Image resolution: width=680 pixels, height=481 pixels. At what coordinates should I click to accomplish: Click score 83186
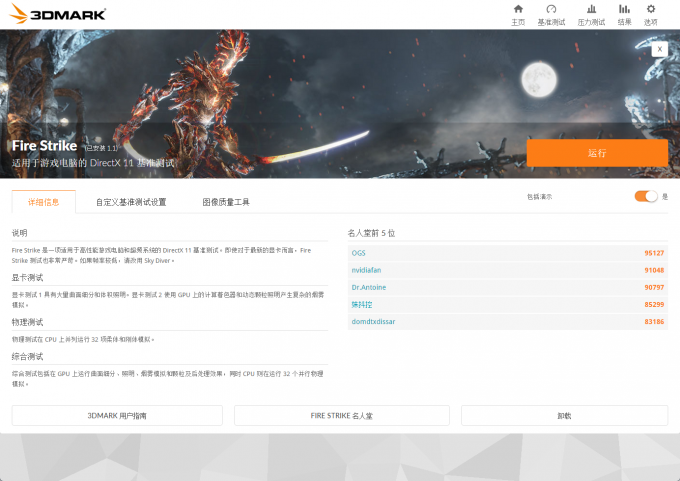[654, 321]
